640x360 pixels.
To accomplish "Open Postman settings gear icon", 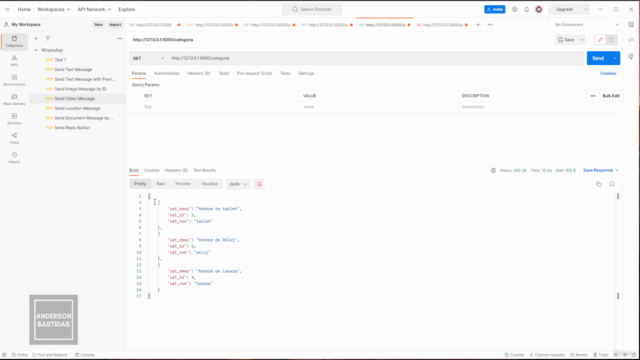I will point(515,9).
